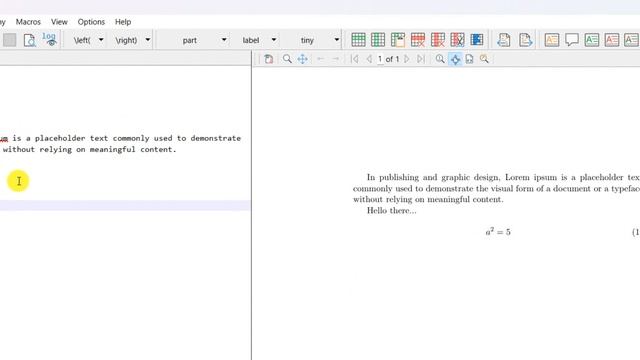This screenshot has height=360, width=640.
Task: Click the document icon with left arrow
Action: pyautogui.click(x=504, y=40)
